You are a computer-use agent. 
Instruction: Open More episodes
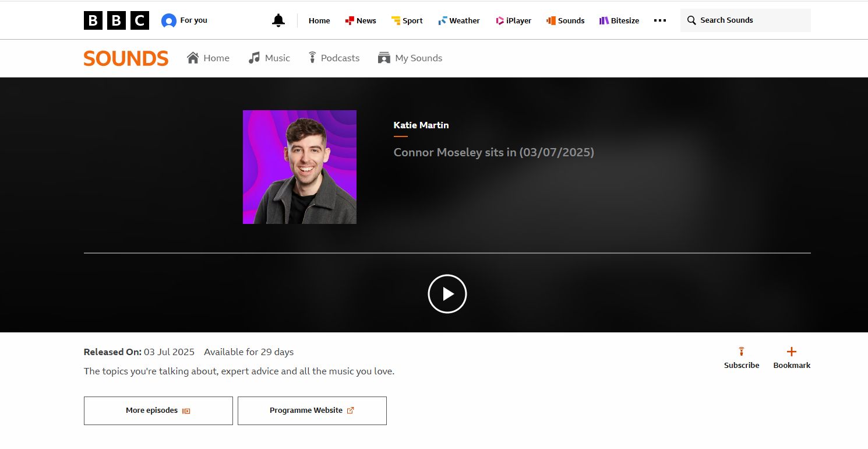click(158, 411)
